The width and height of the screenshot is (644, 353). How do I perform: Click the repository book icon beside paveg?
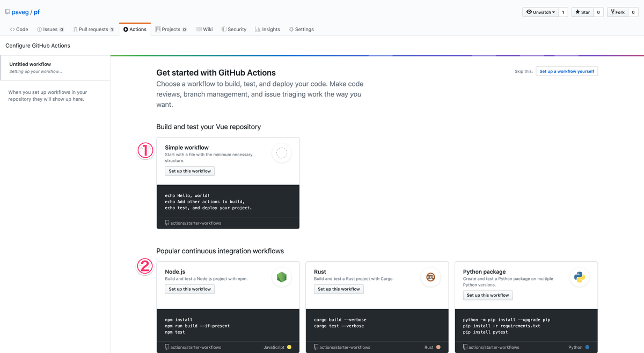[8, 12]
